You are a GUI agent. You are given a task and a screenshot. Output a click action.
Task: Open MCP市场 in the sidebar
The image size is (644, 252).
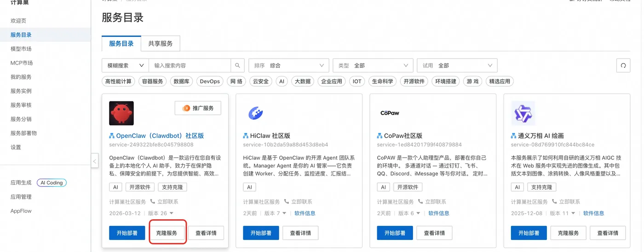tap(22, 63)
